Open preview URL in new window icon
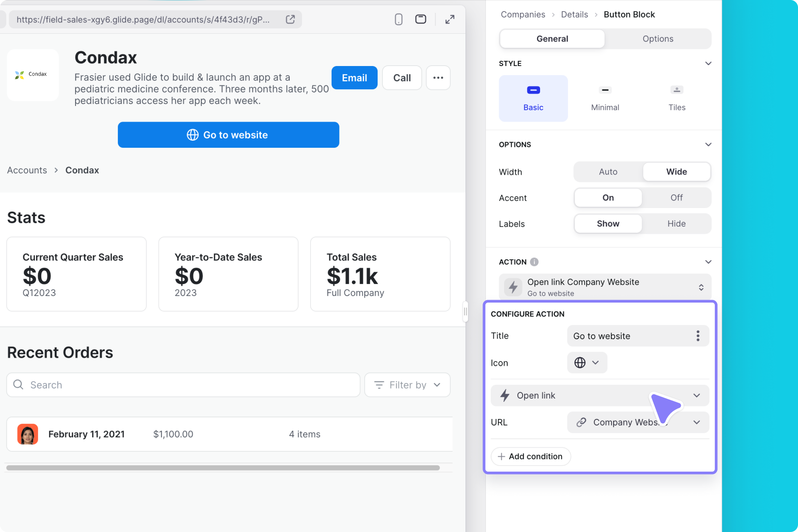 pyautogui.click(x=290, y=19)
